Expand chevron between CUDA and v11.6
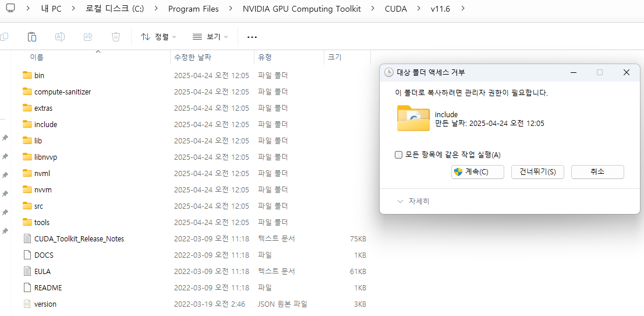The height and width of the screenshot is (316, 644). pyautogui.click(x=419, y=8)
